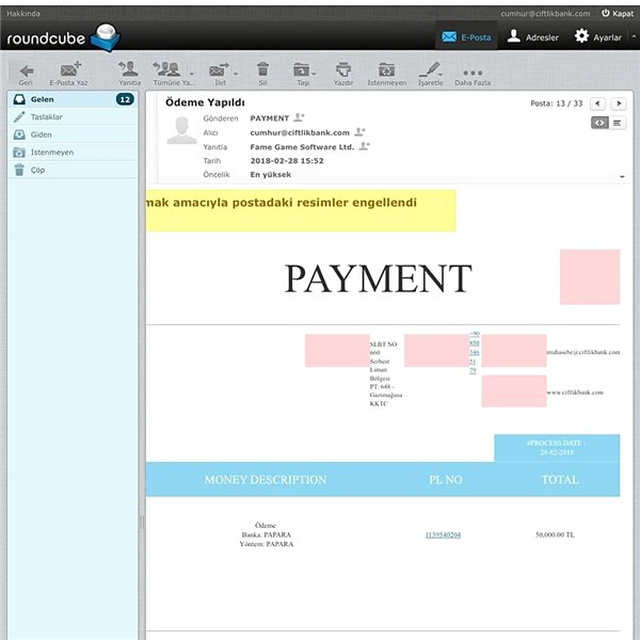This screenshot has width=640, height=640.
Task: Expand message headers with bottom arrow
Action: pyautogui.click(x=622, y=177)
